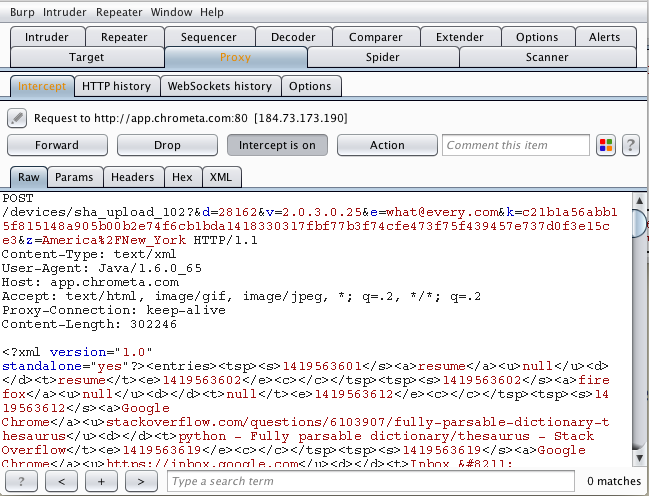
Task: Open the Intruder menu in menu bar
Action: [65, 12]
